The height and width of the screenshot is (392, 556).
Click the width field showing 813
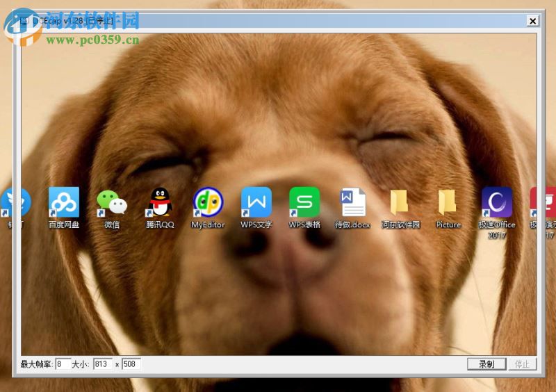(x=103, y=364)
